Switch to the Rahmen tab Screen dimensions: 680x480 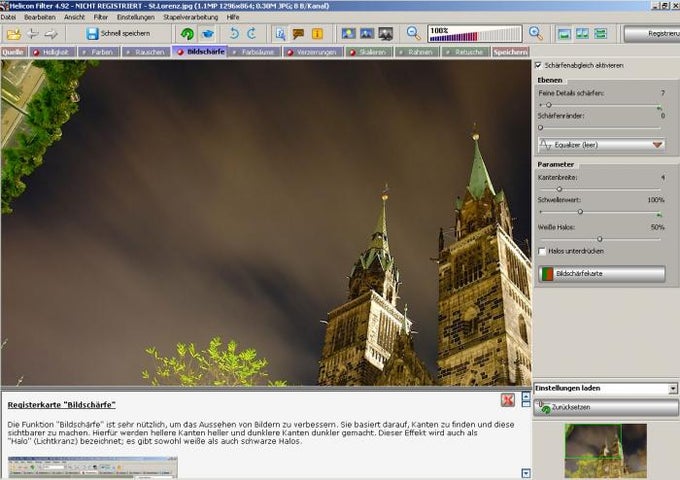(415, 52)
